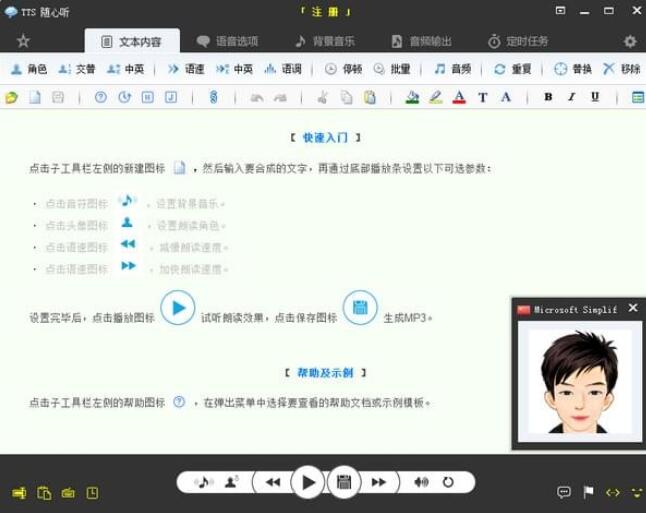
Task: Click the 移除 remove tool
Action: 621,69
